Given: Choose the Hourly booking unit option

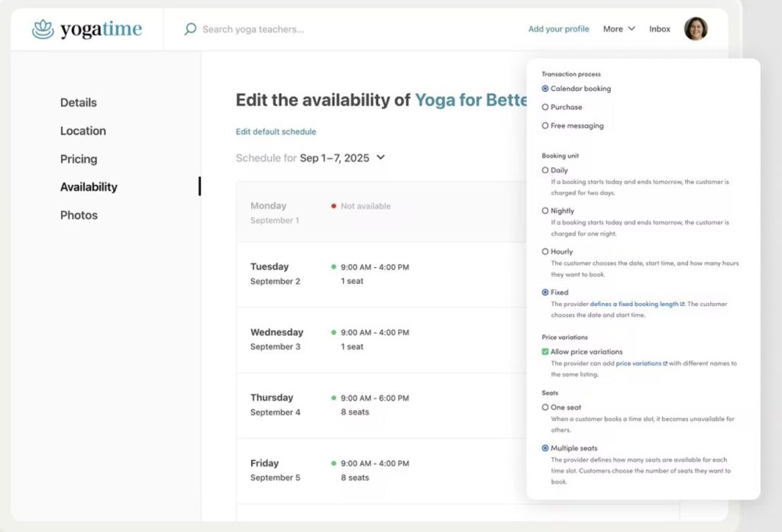Looking at the screenshot, I should click(545, 251).
